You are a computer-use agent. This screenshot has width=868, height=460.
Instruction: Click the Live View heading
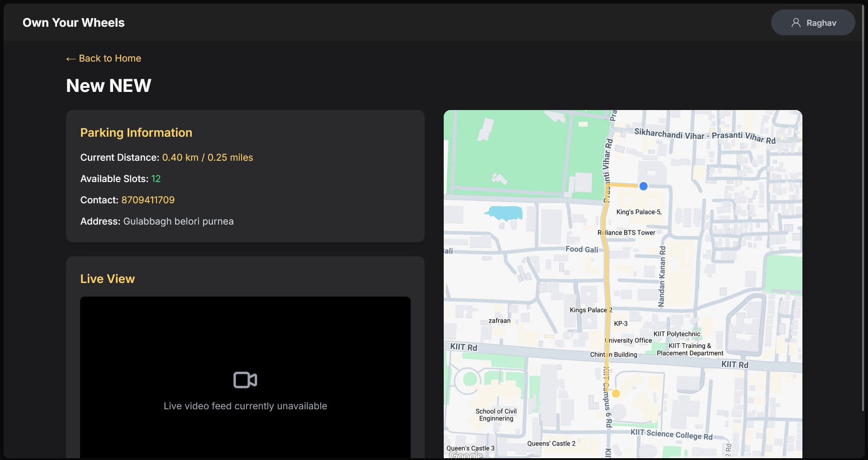point(107,278)
